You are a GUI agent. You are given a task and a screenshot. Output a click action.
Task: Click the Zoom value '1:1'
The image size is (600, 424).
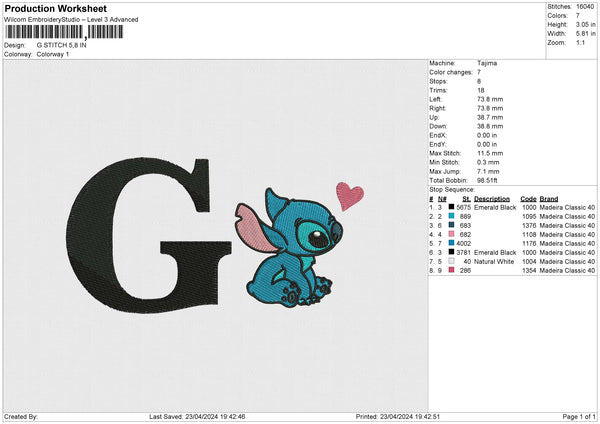pos(580,42)
